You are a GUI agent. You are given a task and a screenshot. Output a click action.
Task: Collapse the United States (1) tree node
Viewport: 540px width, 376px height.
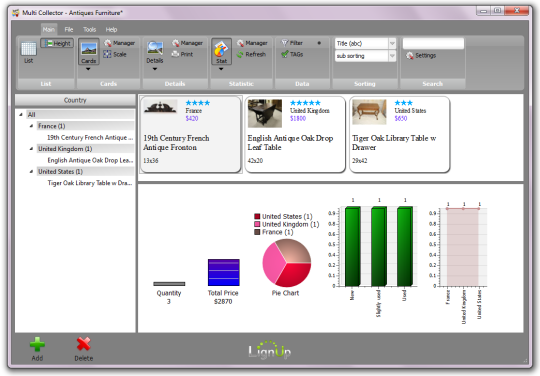(31, 171)
